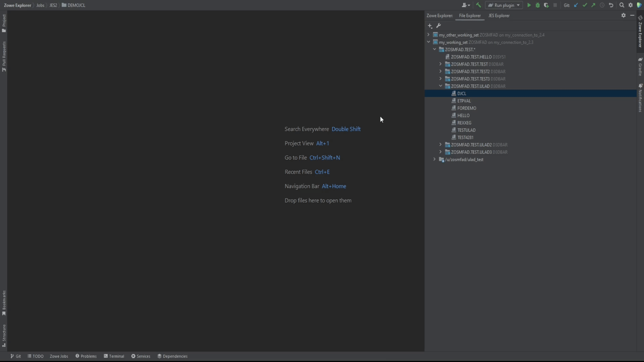The width and height of the screenshot is (644, 362).
Task: Switch to the JES Explorer tab
Action: click(499, 16)
